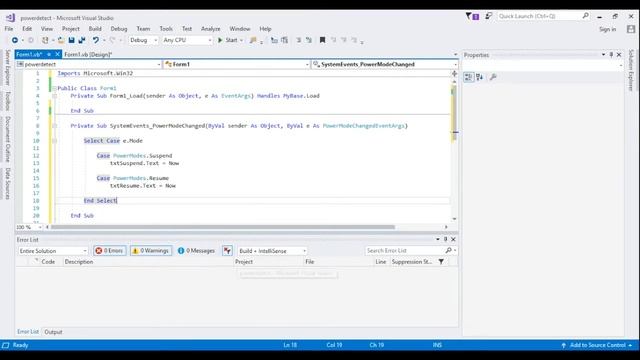Open the Build + IntelliSense dropdown
Image resolution: width=640 pixels, height=360 pixels.
click(272, 251)
